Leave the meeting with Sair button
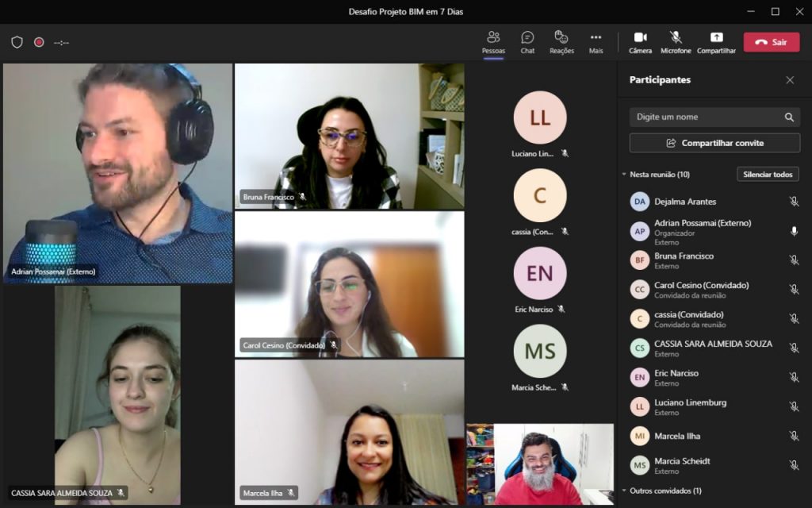Image resolution: width=812 pixels, height=508 pixels. [x=771, y=42]
